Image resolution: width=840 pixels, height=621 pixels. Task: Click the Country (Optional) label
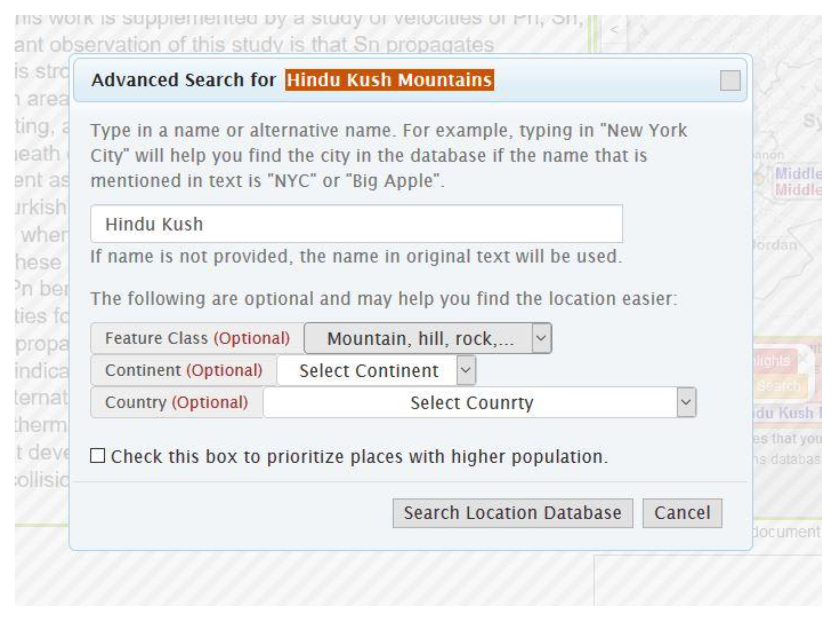point(177,402)
